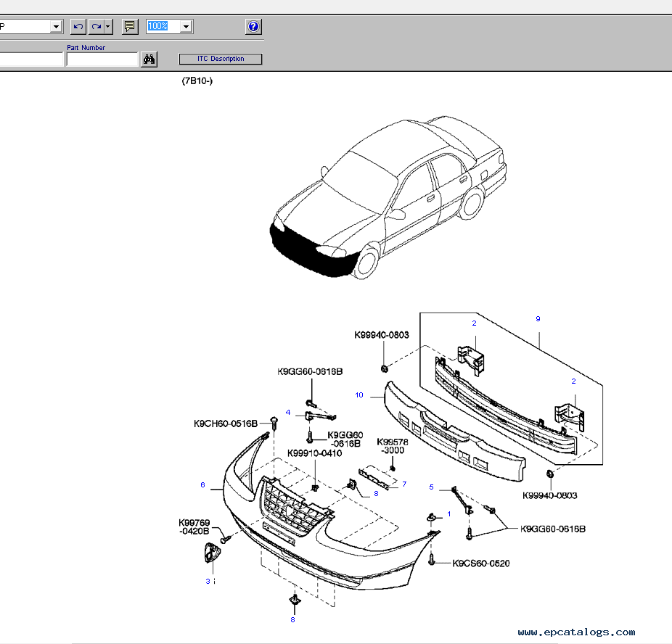This screenshot has height=644, width=672.
Task: Open the notes comment icon
Action: tap(130, 27)
